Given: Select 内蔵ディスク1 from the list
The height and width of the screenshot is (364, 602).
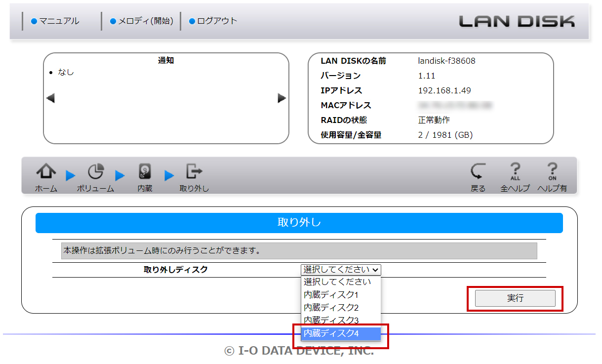Looking at the screenshot, I should pos(341,295).
